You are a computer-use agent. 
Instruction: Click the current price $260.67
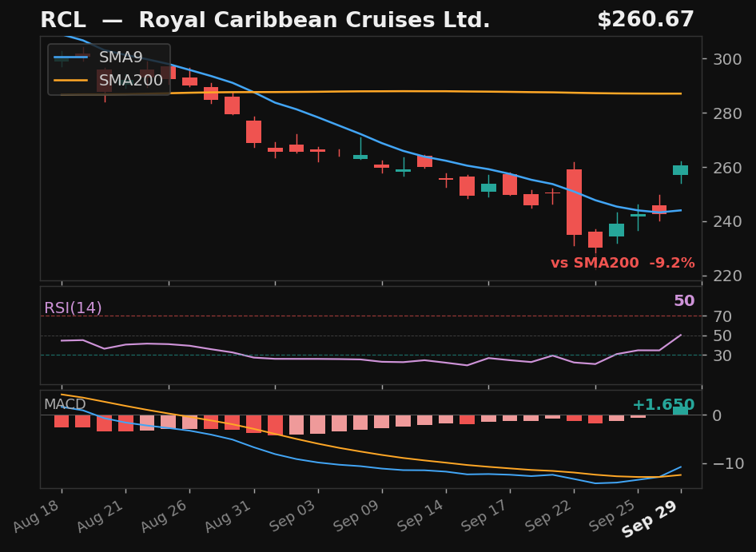pyautogui.click(x=646, y=20)
